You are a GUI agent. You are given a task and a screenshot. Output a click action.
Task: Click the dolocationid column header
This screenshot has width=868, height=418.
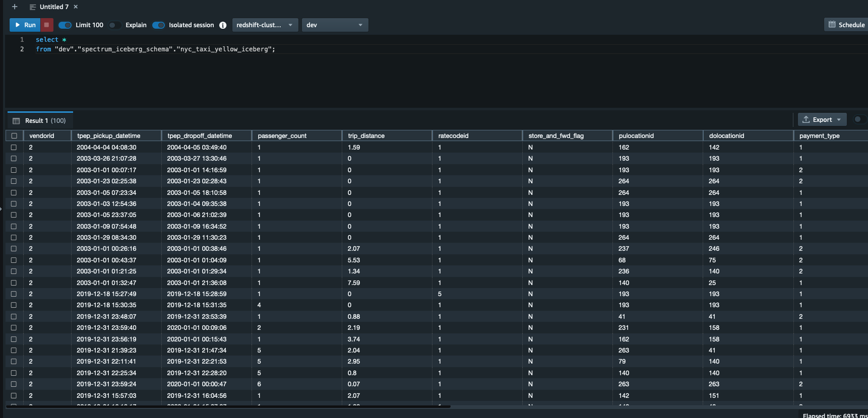coord(748,135)
